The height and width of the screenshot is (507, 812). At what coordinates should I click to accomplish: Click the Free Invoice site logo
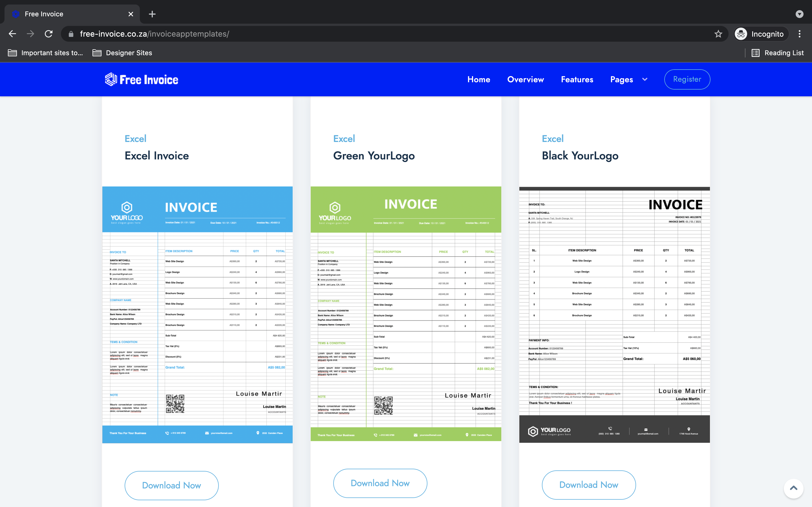click(141, 79)
